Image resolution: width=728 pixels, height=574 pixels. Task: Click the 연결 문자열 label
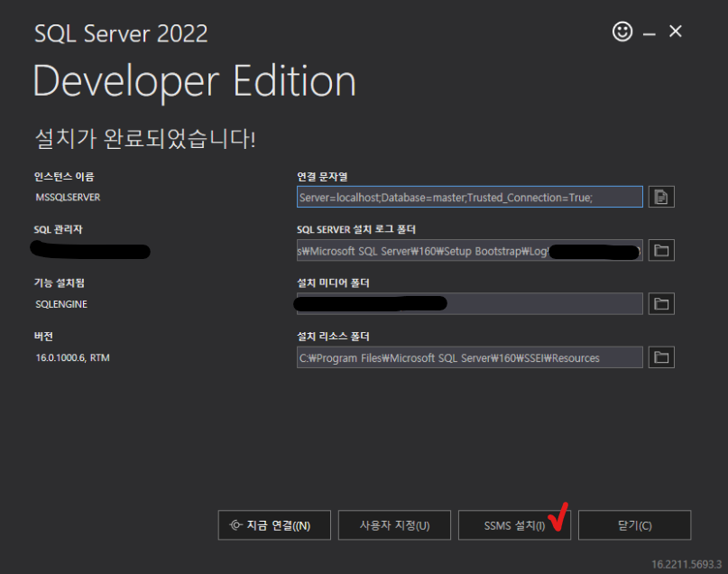click(x=322, y=177)
